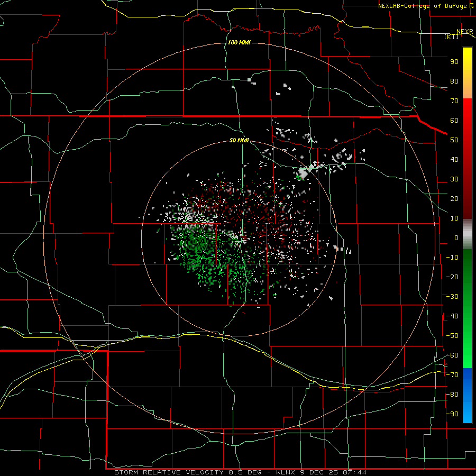Click the "-20" scale value
Screen dimensions: 476x476
(452, 277)
